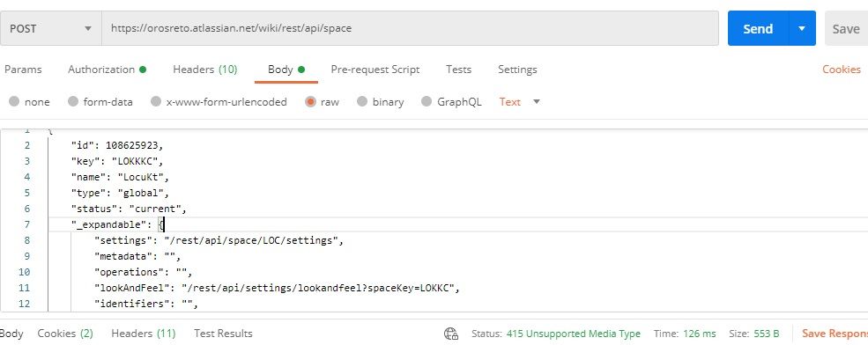Viewport: 868px width, 345px height.
Task: Select the none body type
Action: click(30, 102)
